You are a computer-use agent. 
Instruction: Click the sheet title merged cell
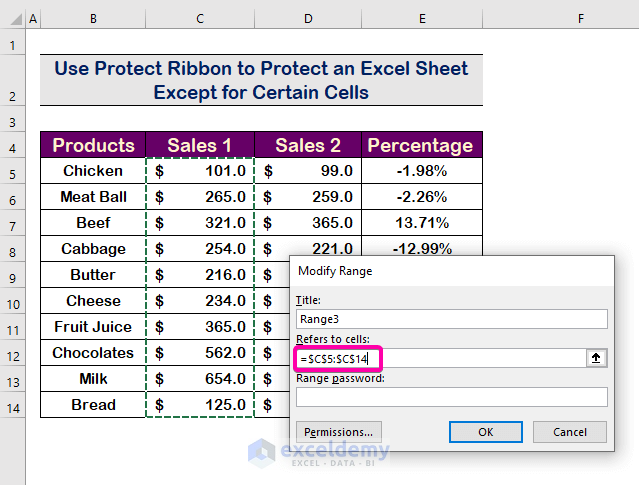(x=261, y=80)
